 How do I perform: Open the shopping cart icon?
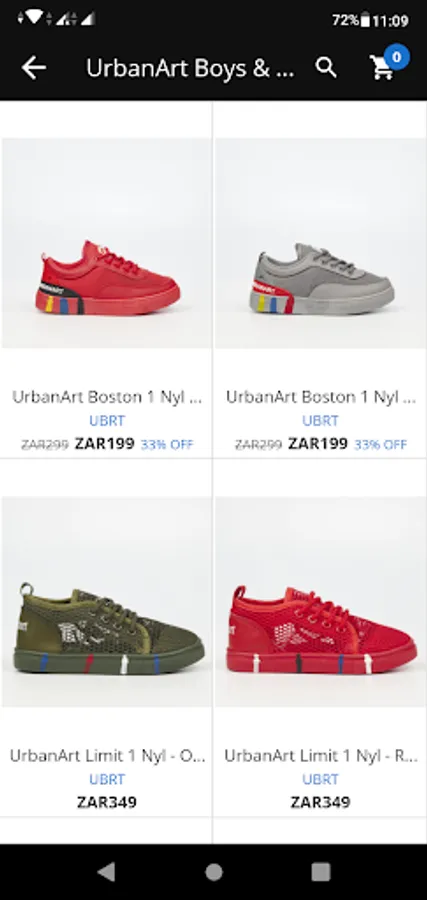click(382, 69)
